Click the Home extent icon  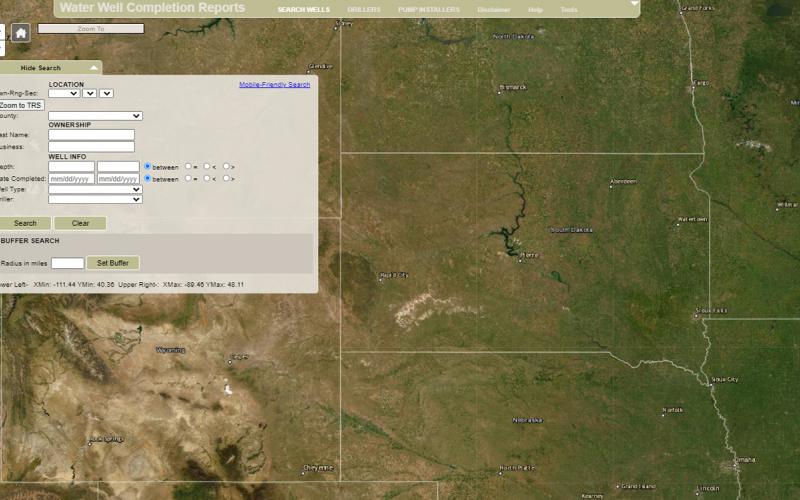(x=20, y=33)
